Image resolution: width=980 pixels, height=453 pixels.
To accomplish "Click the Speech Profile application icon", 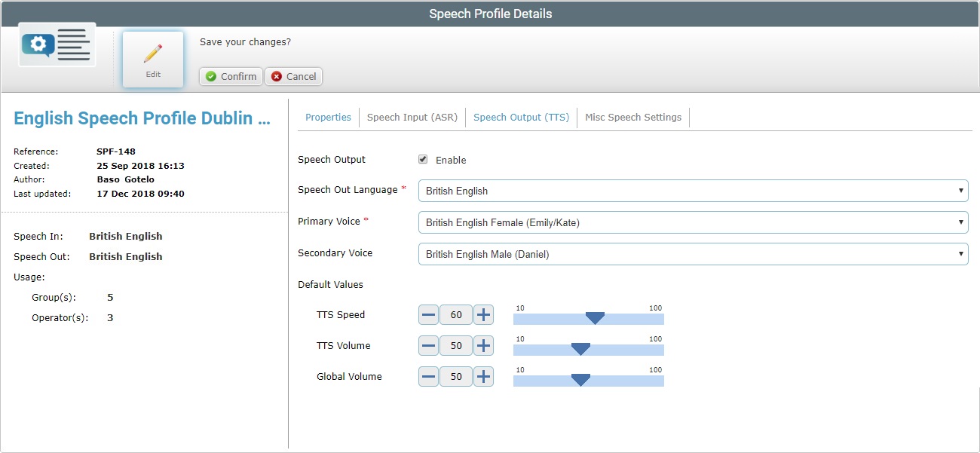I will click(x=56, y=44).
